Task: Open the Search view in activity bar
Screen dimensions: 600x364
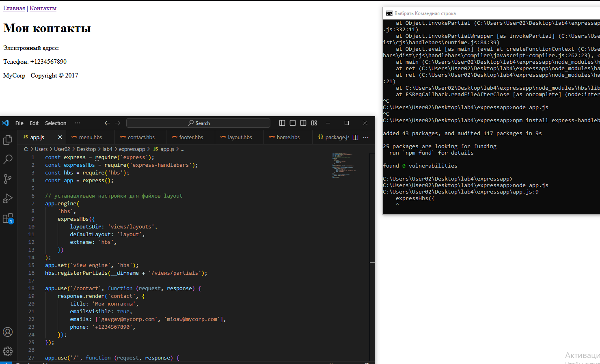Action: pyautogui.click(x=8, y=159)
